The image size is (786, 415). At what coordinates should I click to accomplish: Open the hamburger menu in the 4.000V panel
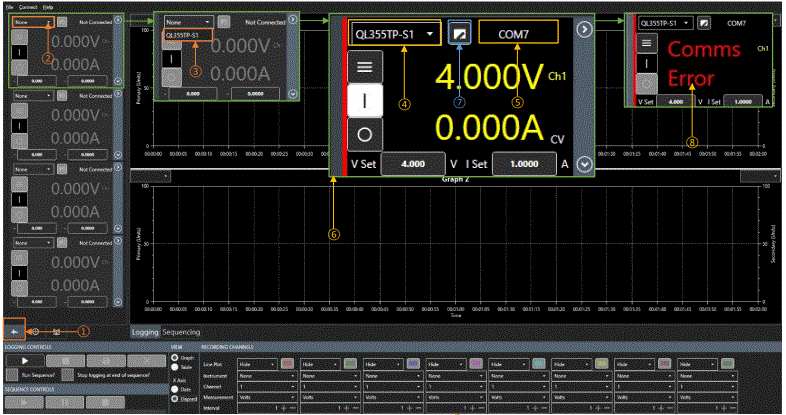click(364, 67)
